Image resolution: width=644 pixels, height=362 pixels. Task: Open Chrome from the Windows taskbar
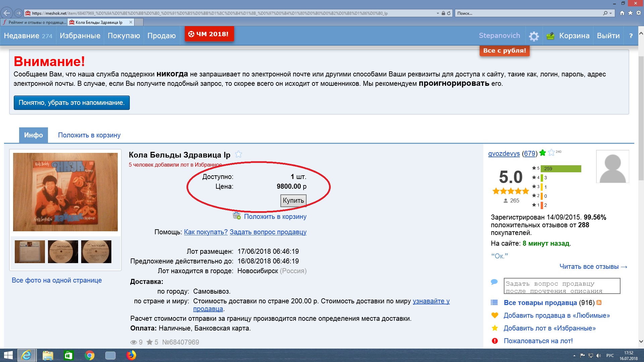click(90, 355)
